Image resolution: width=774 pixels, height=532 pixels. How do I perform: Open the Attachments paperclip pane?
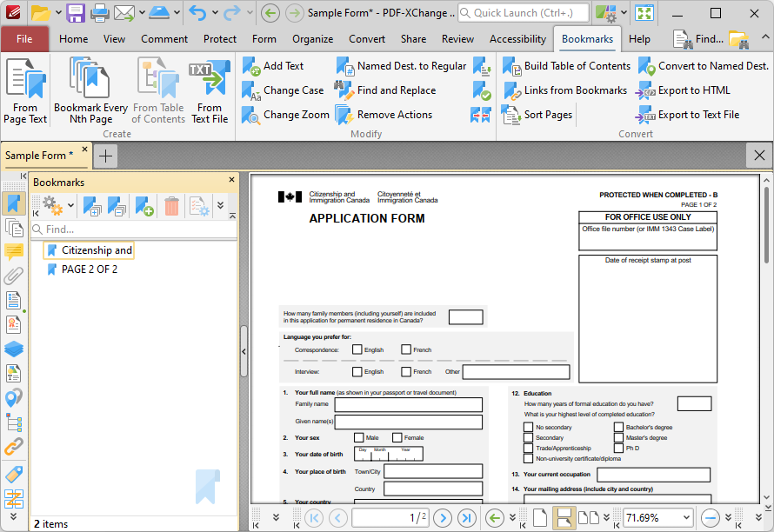click(x=14, y=276)
